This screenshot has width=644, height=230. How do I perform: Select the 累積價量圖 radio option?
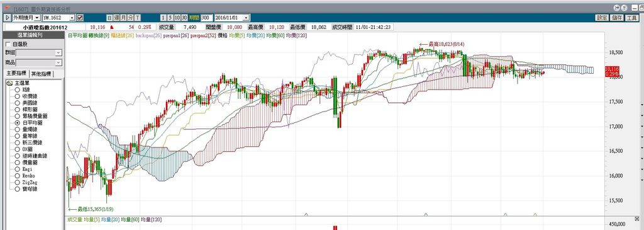pos(17,116)
